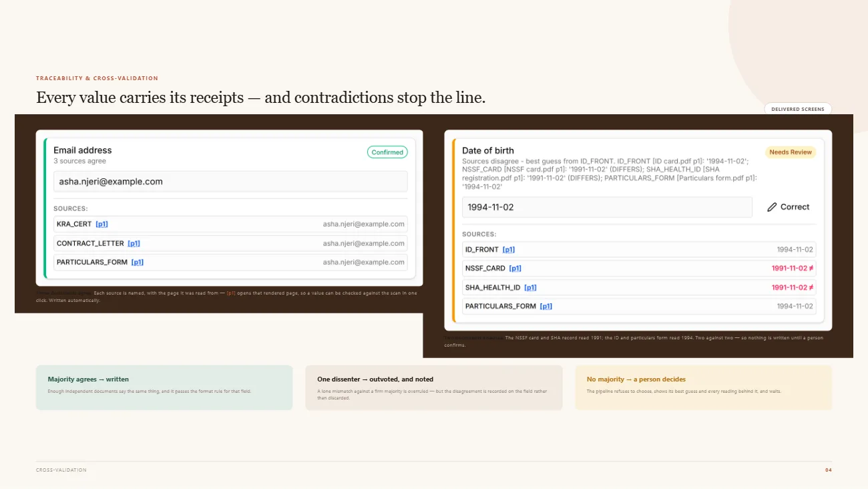Select the ID_FRONT source name
The width and height of the screenshot is (868, 489).
[x=482, y=250]
